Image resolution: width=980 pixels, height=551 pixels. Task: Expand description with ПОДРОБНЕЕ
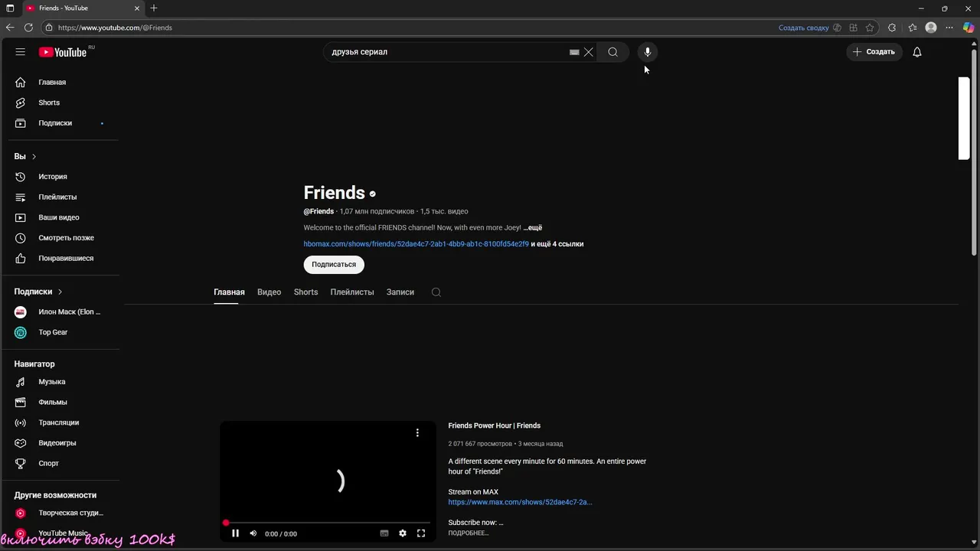[x=469, y=533]
